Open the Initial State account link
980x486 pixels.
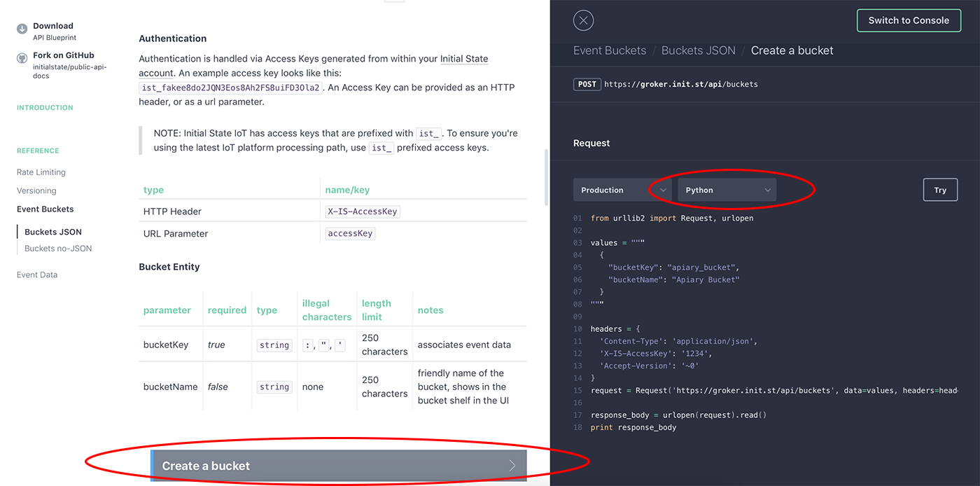point(463,58)
